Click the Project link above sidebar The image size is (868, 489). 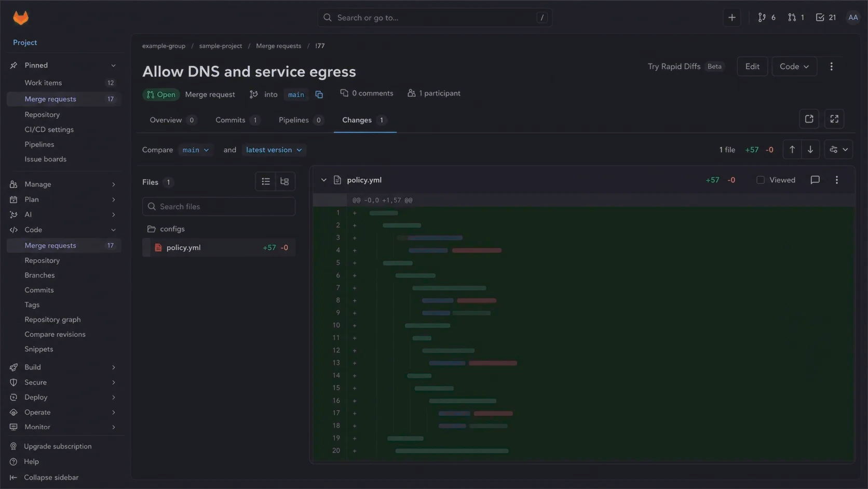(x=25, y=43)
